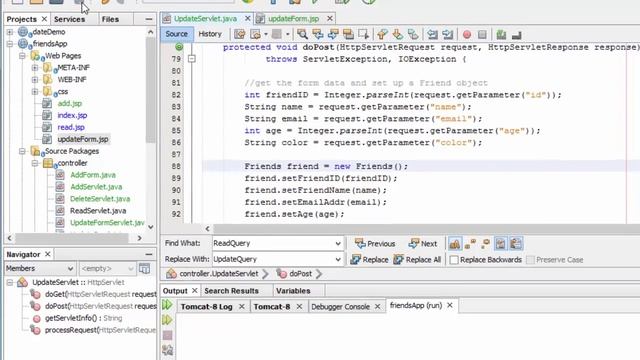Open the updateForm.jsp editor tab
Image resolution: width=640 pixels, height=360 pixels.
pyautogui.click(x=293, y=19)
